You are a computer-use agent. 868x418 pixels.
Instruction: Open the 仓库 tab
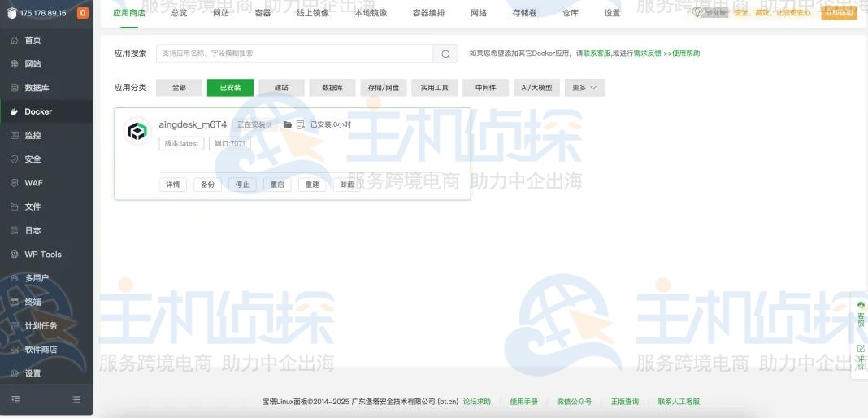pyautogui.click(x=571, y=13)
